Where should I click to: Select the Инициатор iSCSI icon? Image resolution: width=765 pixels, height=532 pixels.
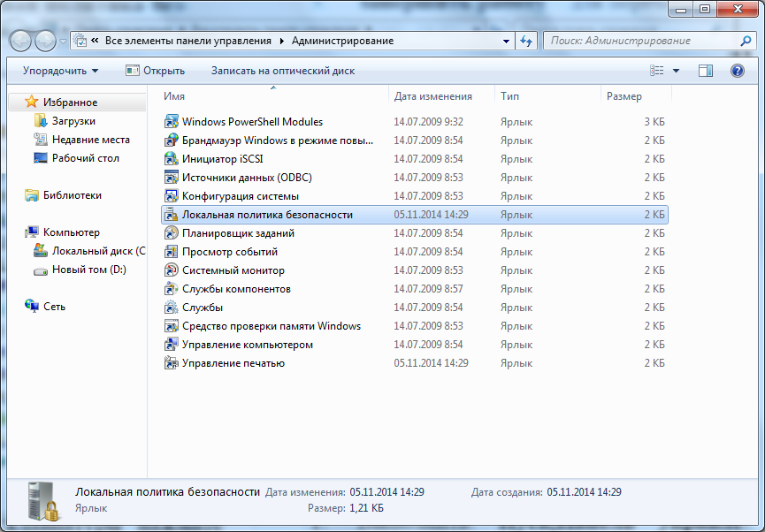coord(171,158)
